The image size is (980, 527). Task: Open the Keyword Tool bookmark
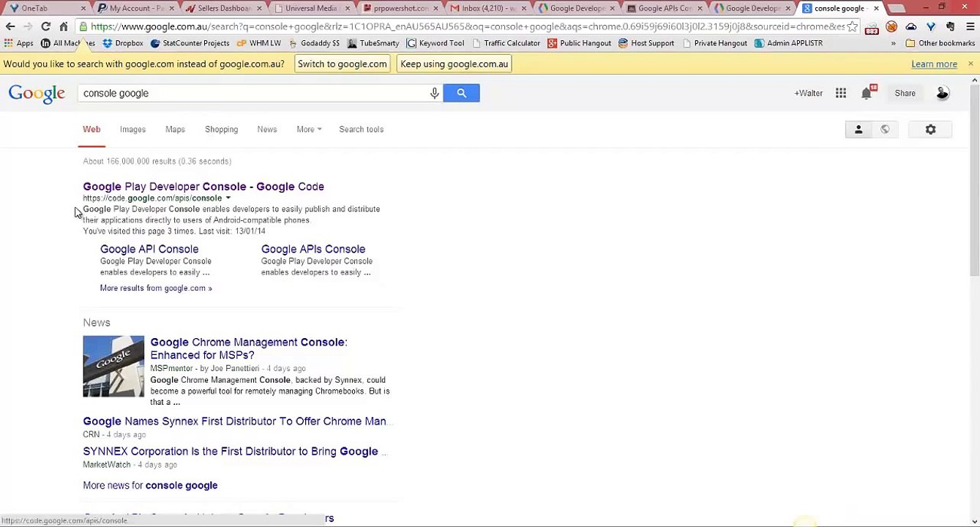tap(435, 43)
